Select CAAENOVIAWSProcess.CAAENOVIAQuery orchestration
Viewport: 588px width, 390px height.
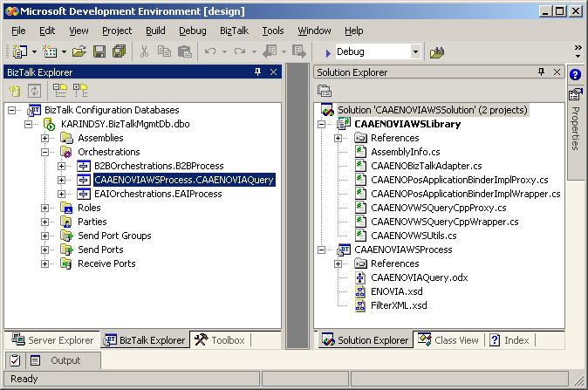[184, 180]
